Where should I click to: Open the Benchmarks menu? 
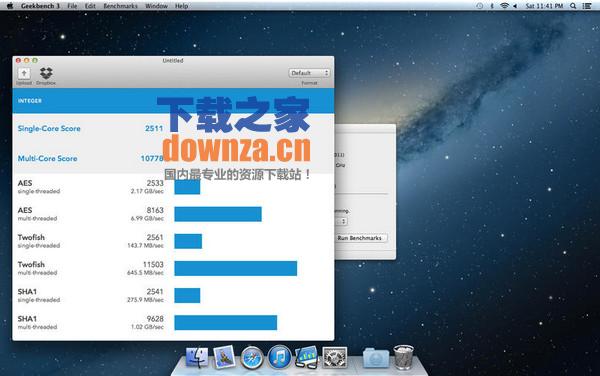point(120,6)
